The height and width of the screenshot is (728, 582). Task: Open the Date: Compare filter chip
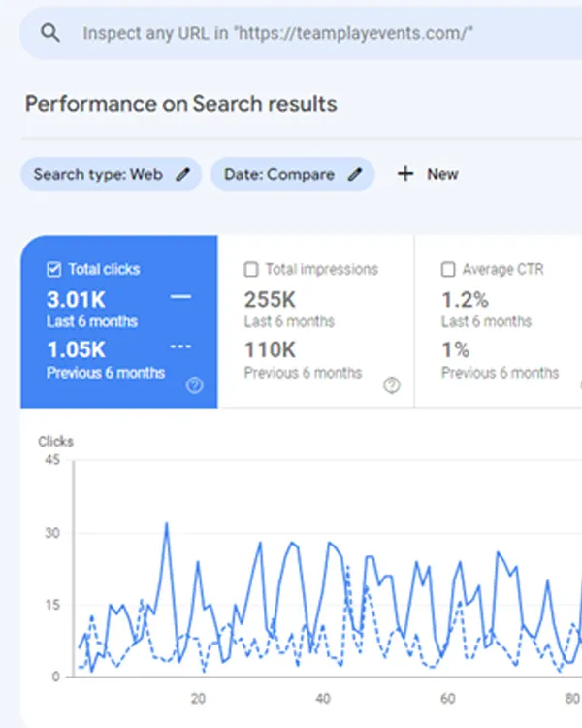292,174
